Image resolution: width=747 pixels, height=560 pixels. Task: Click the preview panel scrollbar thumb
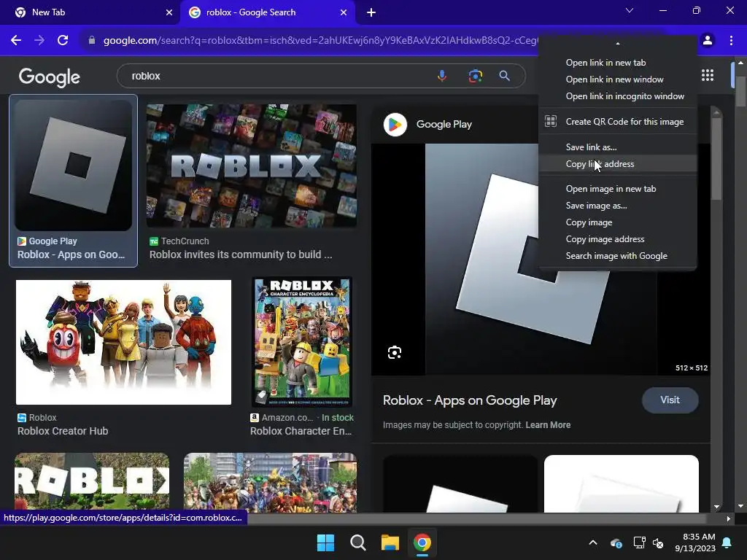(x=716, y=158)
